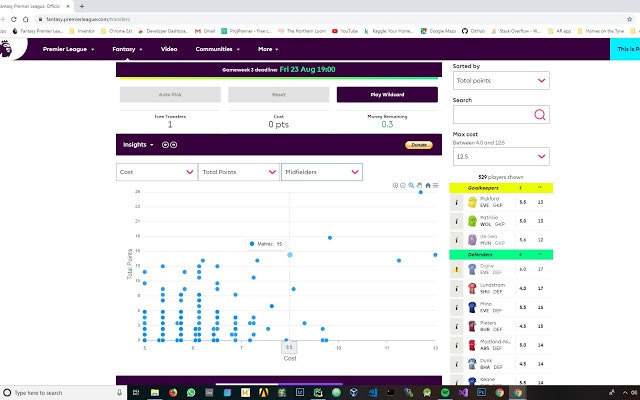Click the Defenders section header
The height and width of the screenshot is (400, 640).
point(501,255)
